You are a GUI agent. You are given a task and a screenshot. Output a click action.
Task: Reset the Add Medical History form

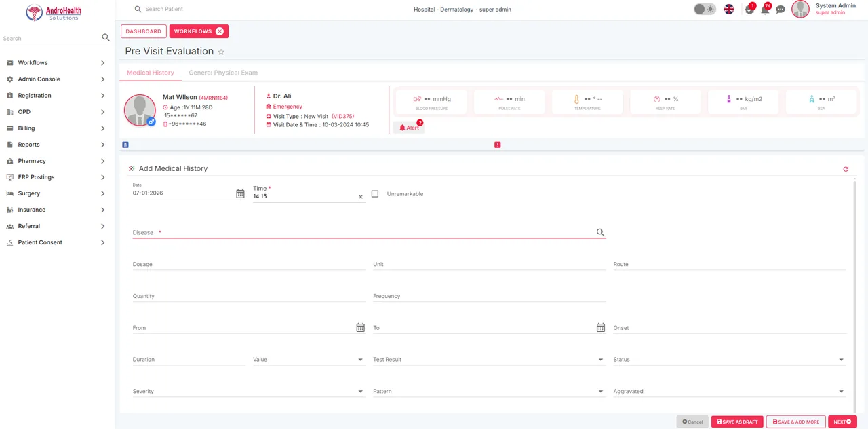click(x=846, y=169)
